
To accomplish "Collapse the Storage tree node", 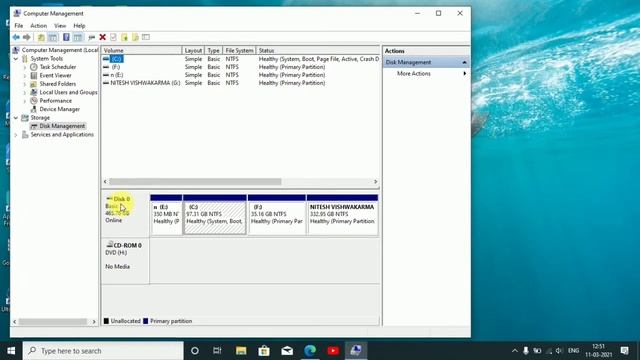I will 16,118.
